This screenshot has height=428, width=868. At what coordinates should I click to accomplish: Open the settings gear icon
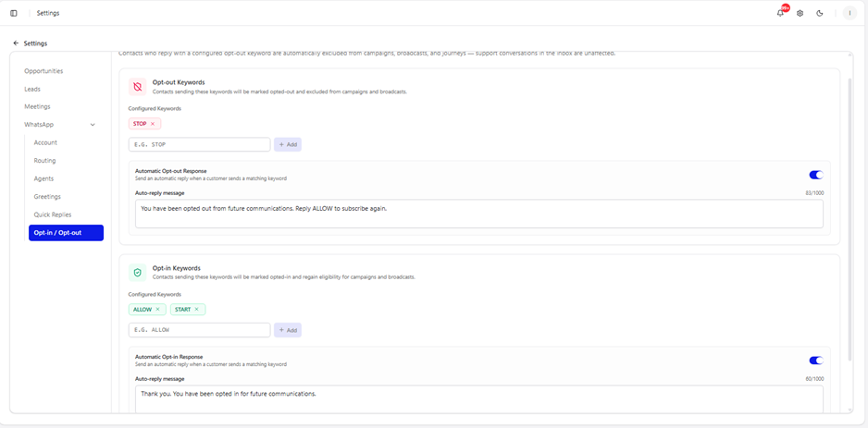[x=800, y=13]
